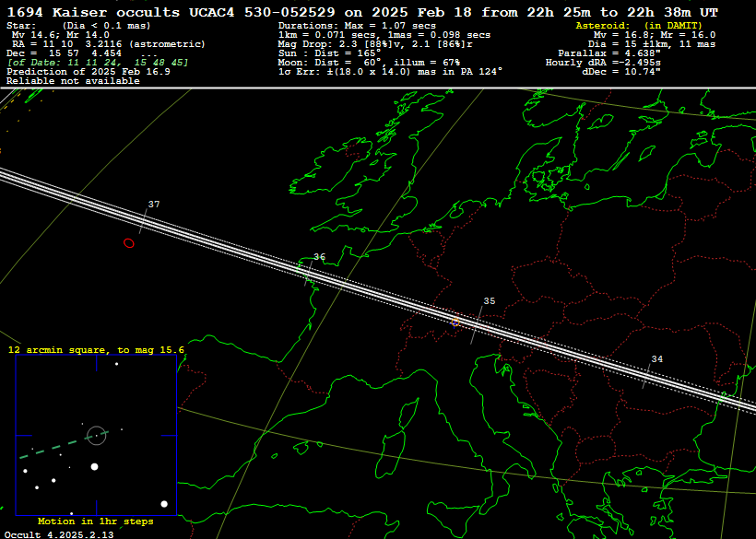Viewport: 756px width, 539px height.
Task: Click the time marker labeled 35
Action: click(490, 301)
